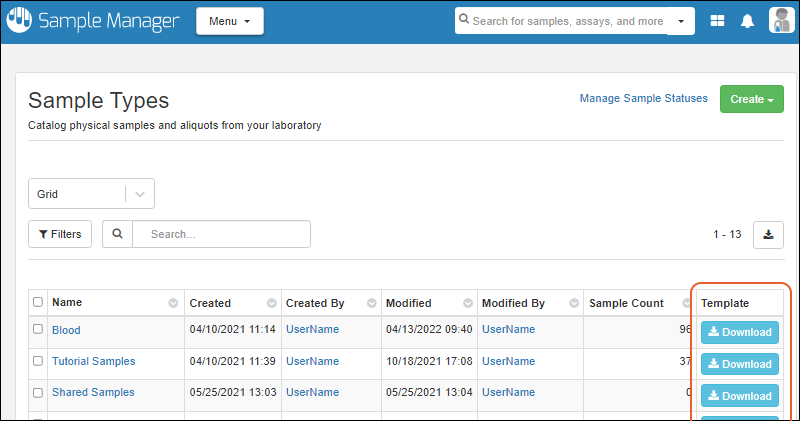The width and height of the screenshot is (800, 421).
Task: Open the product grid icon in header
Action: coord(717,21)
